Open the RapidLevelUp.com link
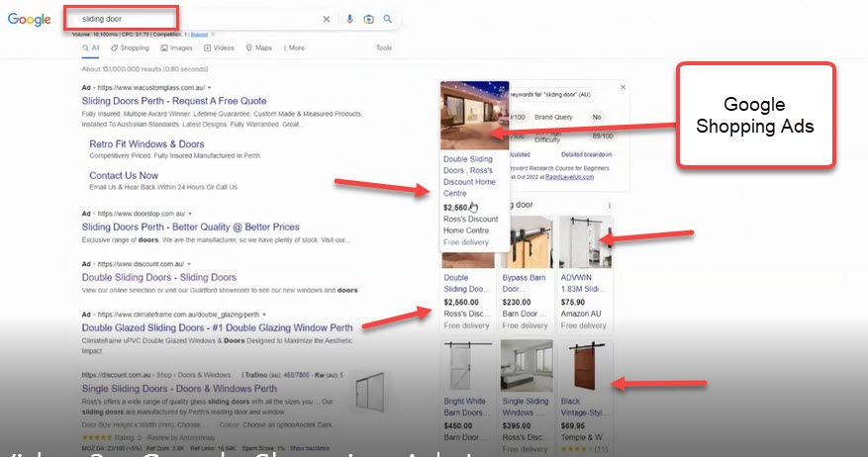868x457 pixels. coord(569,177)
